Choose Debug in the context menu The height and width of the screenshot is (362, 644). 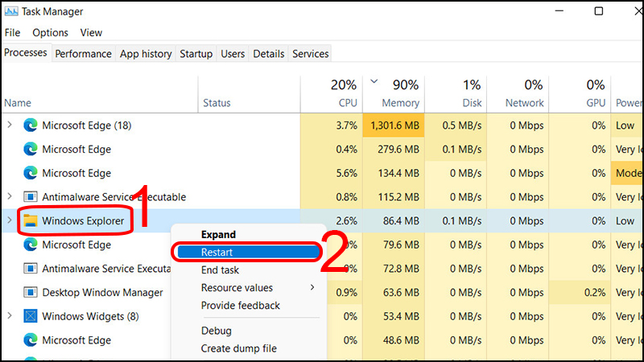pyautogui.click(x=217, y=331)
